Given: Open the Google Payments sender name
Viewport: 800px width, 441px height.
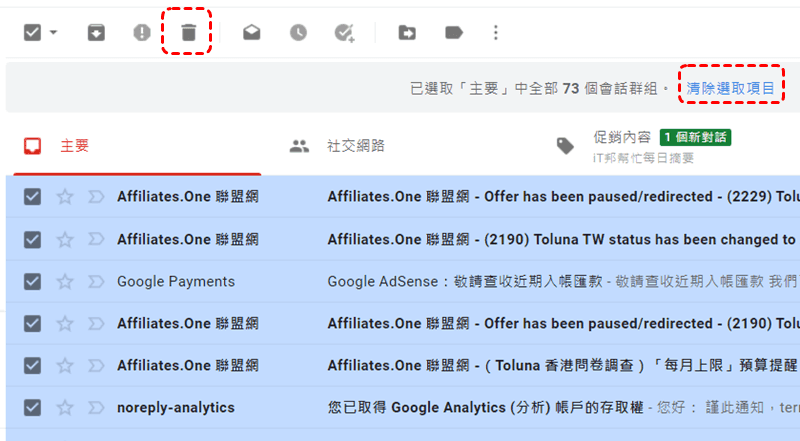Looking at the screenshot, I should [176, 282].
